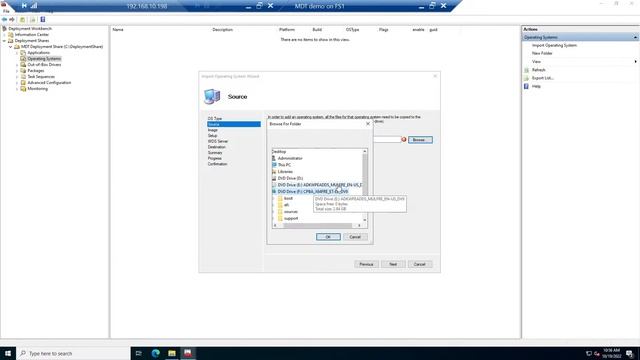Click the Back arrow in Workbench toolbar
The width and height of the screenshot is (640, 360).
[4, 19]
